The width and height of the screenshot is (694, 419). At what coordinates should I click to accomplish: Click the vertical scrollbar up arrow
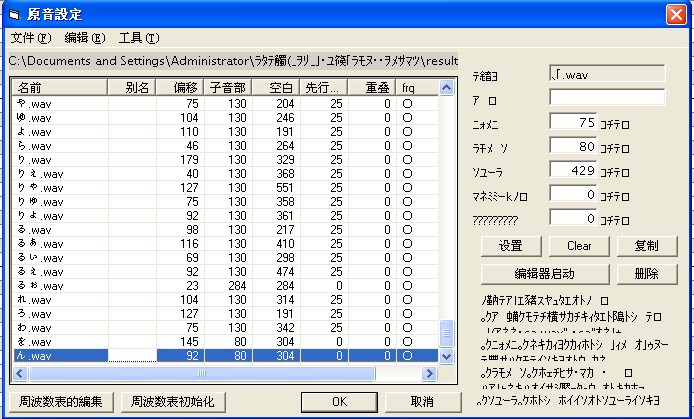pyautogui.click(x=446, y=88)
